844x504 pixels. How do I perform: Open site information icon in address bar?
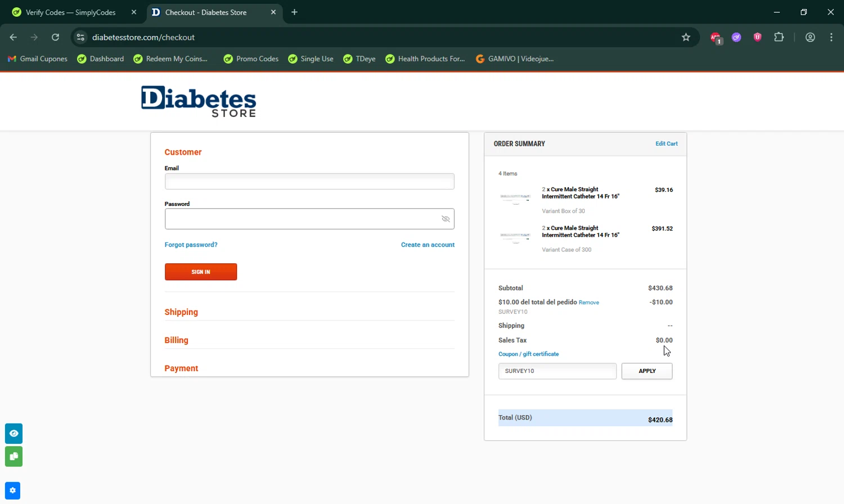(80, 37)
